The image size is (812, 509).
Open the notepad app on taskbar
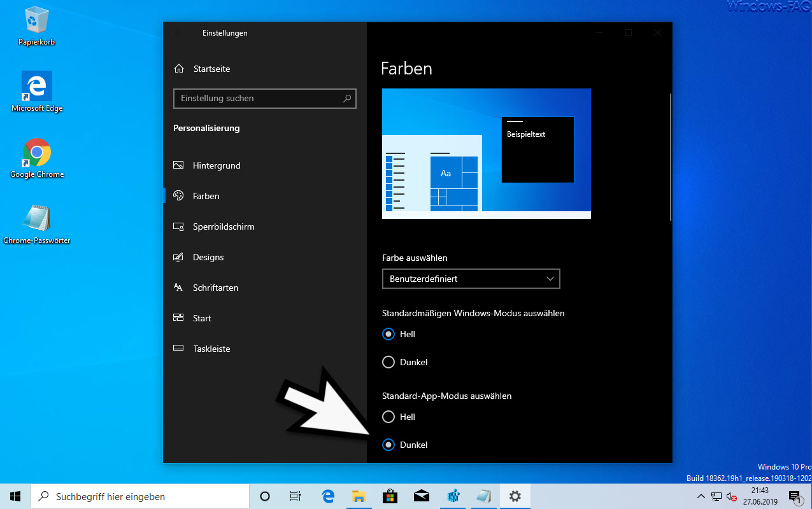(484, 496)
